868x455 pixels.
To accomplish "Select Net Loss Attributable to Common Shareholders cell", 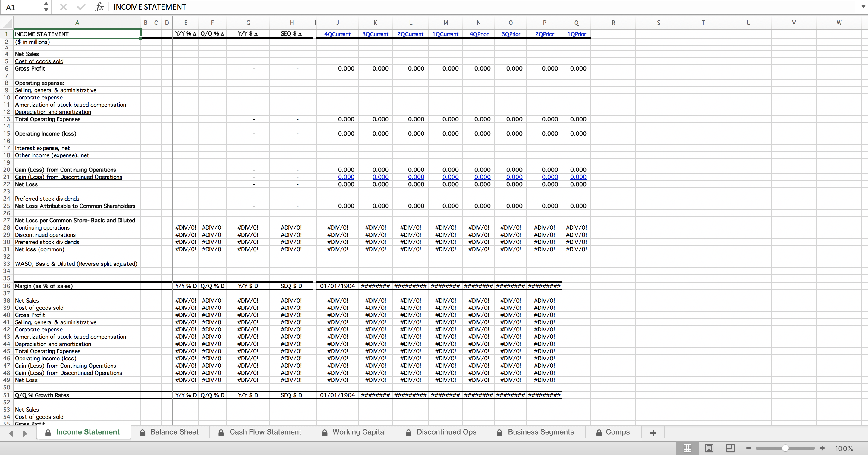I will tap(77, 206).
